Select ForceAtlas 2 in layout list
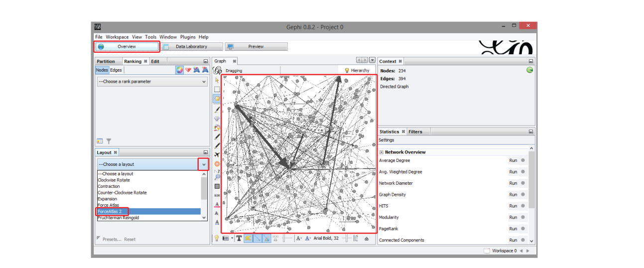The image size is (644, 268). click(x=149, y=211)
